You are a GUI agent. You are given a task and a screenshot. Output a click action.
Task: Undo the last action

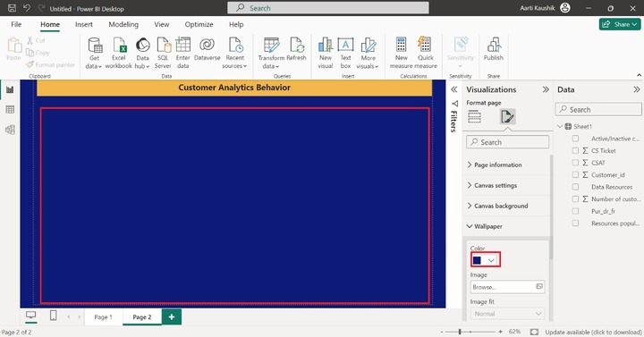pos(27,8)
